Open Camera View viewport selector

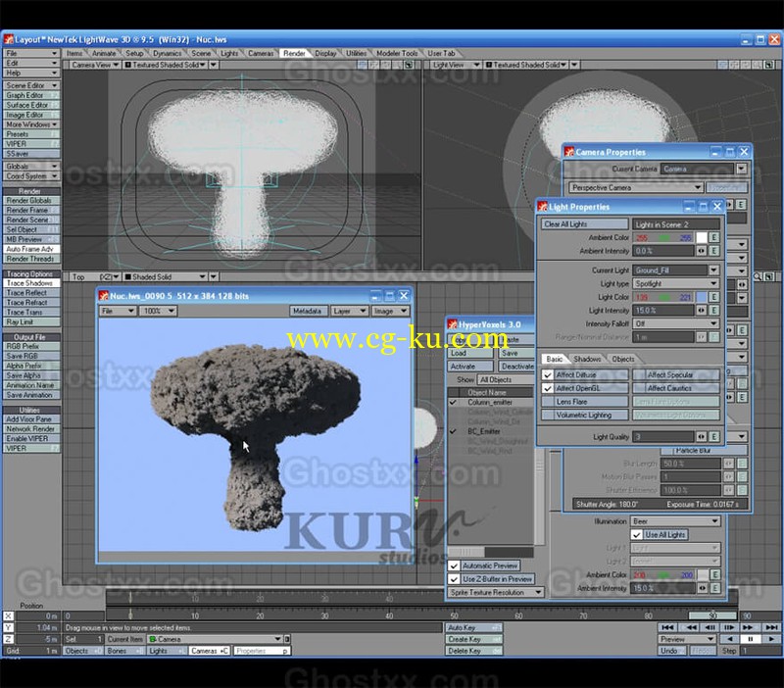pyautogui.click(x=94, y=65)
